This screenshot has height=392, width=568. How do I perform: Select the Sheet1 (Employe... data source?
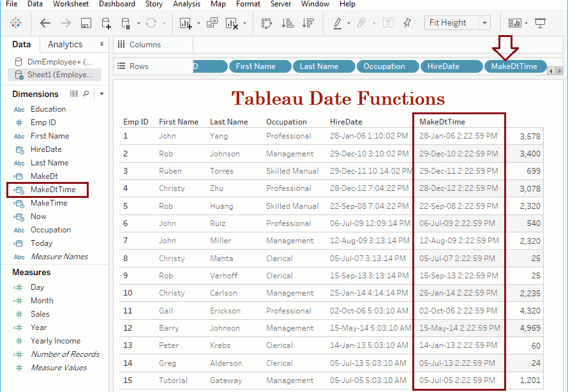click(54, 75)
